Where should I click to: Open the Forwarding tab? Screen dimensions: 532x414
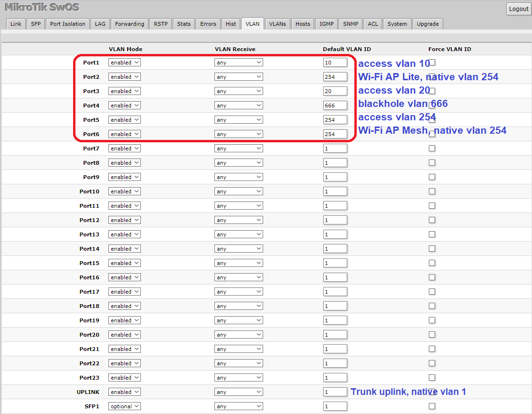click(x=129, y=24)
